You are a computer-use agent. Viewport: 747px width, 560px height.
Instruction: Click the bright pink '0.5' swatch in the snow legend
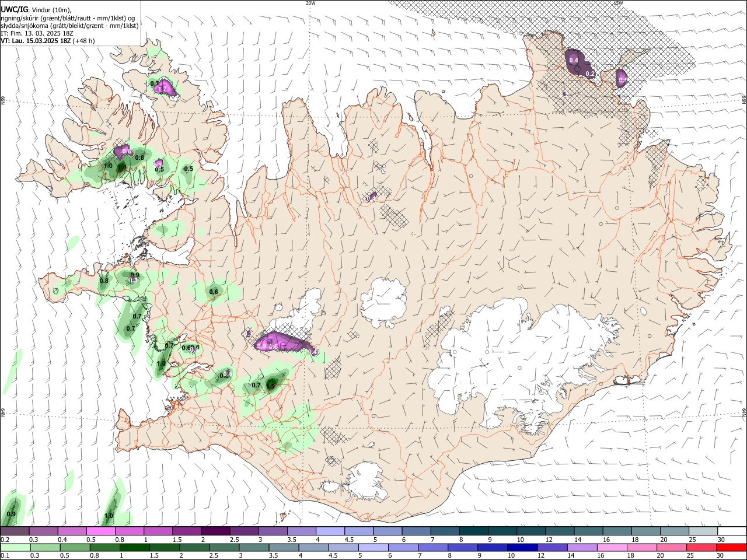100,531
